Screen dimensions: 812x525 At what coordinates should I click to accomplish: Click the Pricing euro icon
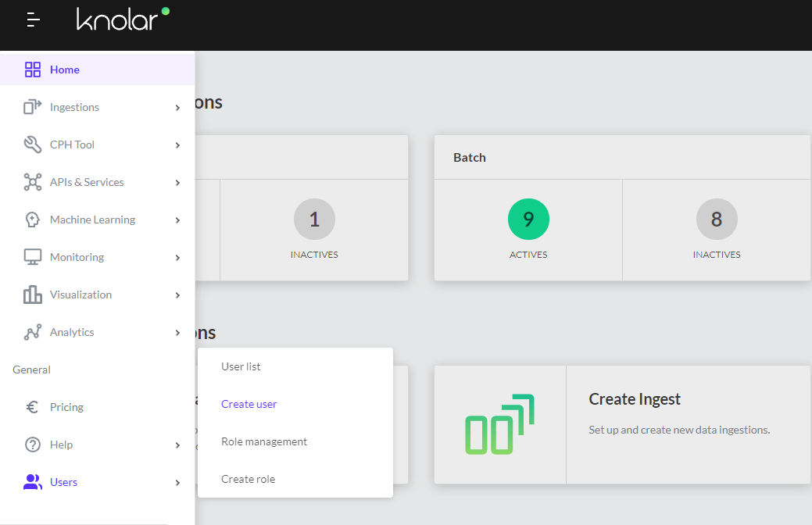point(33,407)
